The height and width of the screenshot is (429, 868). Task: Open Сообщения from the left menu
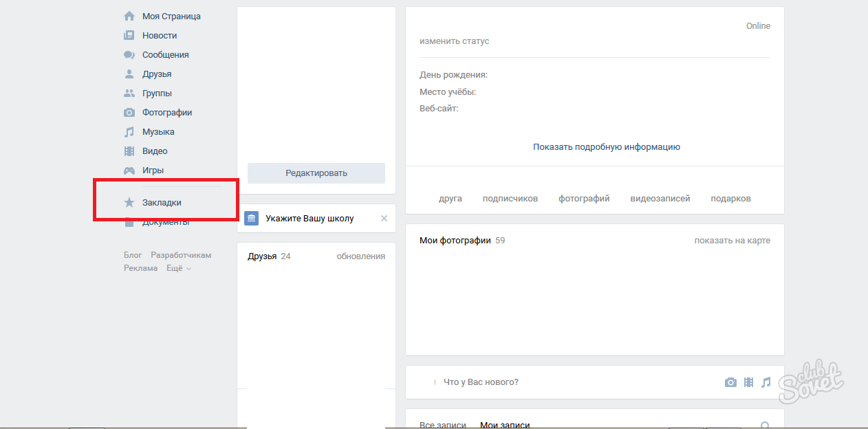pyautogui.click(x=166, y=54)
